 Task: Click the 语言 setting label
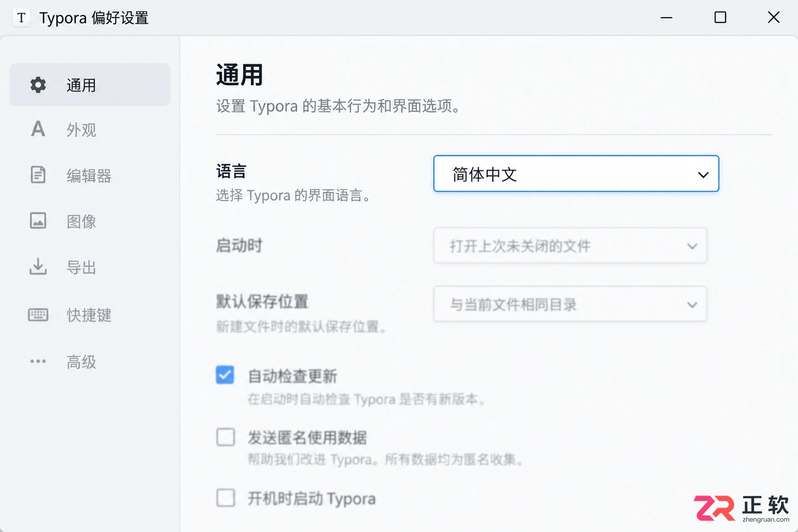[231, 171]
